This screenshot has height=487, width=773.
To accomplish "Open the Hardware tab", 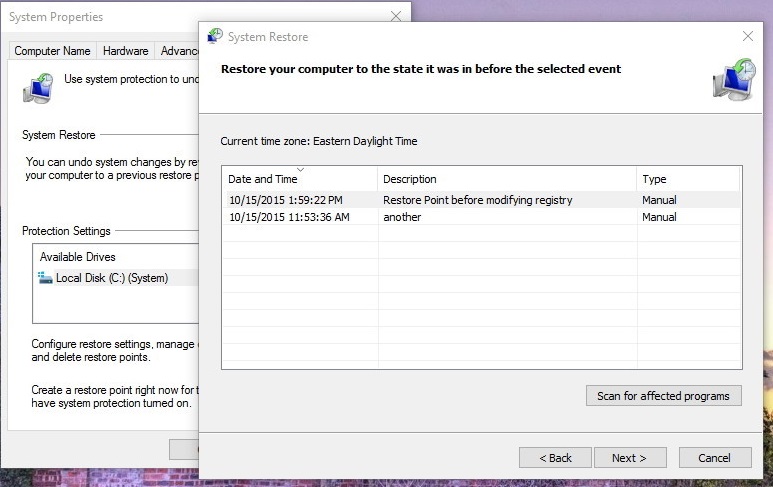I will [x=125, y=51].
